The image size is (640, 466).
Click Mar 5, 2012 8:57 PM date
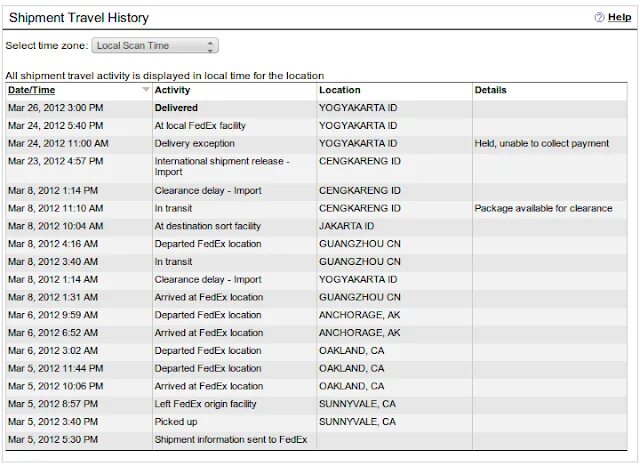pyautogui.click(x=53, y=404)
